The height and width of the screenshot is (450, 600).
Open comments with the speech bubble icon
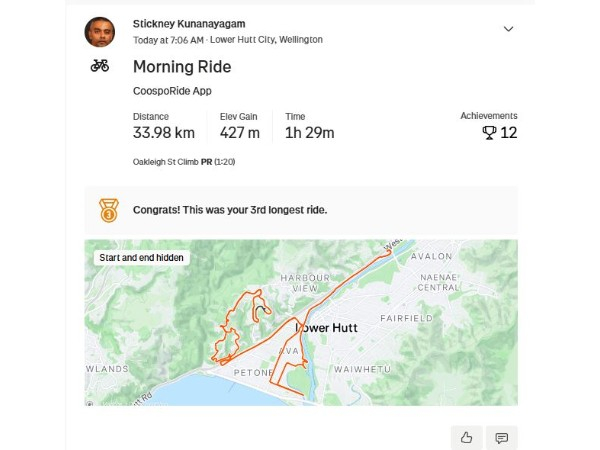502,437
